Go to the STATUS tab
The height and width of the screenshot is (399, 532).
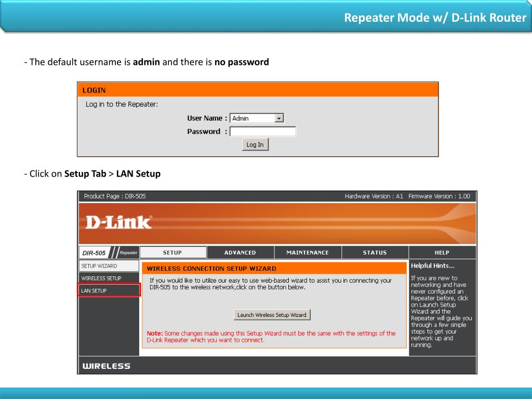click(375, 252)
